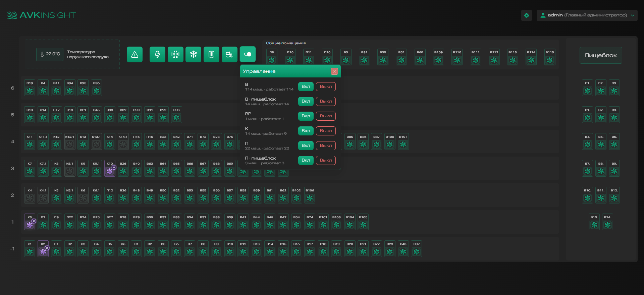This screenshot has height=295, width=644.
Task: Click Вкл for the ВР group
Action: (x=306, y=116)
